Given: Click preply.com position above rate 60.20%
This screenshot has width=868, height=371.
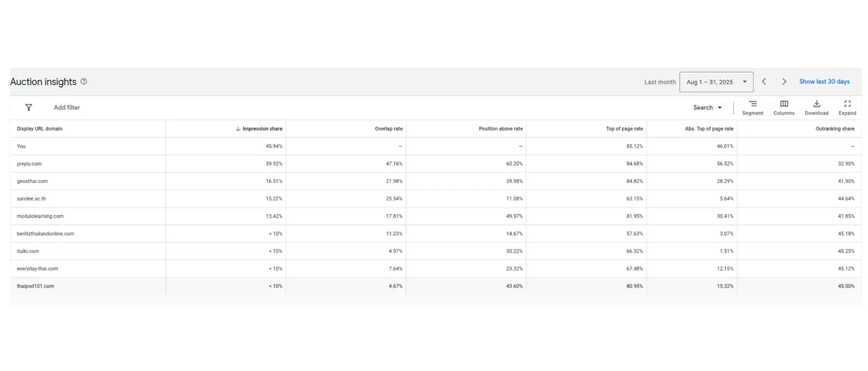Looking at the screenshot, I should pos(514,164).
